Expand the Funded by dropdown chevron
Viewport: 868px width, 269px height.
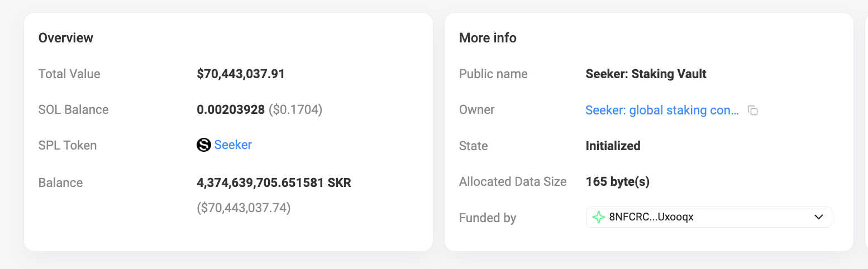(x=819, y=217)
